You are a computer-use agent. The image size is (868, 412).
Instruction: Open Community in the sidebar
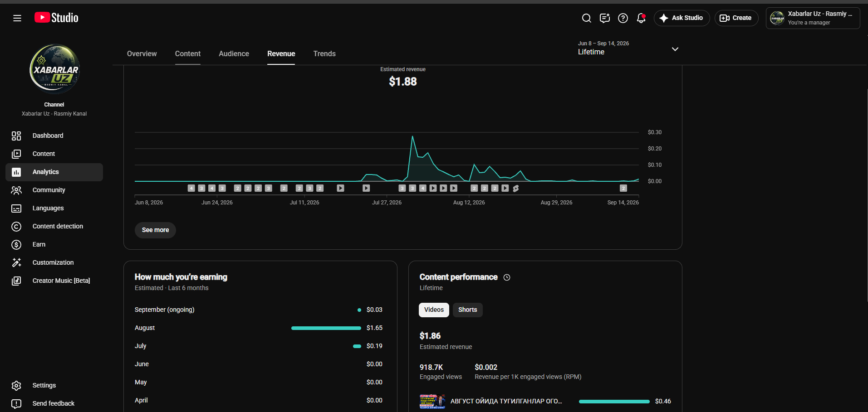click(54, 190)
